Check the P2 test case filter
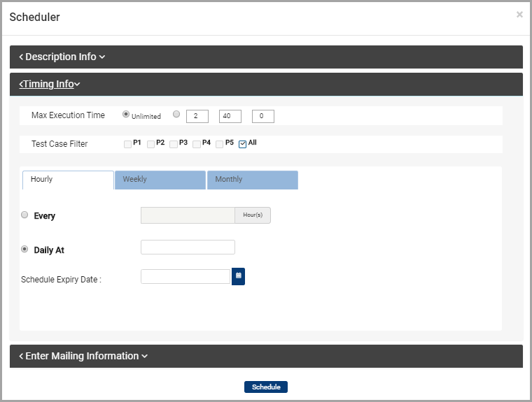The width and height of the screenshot is (532, 402). tap(150, 144)
